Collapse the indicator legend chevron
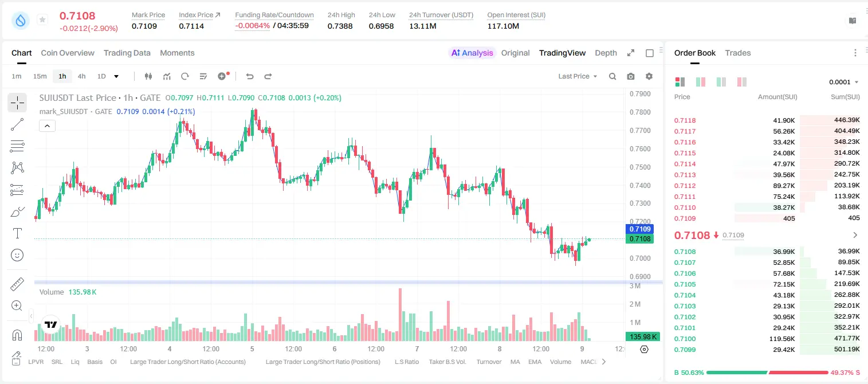This screenshot has width=868, height=384. (48, 126)
